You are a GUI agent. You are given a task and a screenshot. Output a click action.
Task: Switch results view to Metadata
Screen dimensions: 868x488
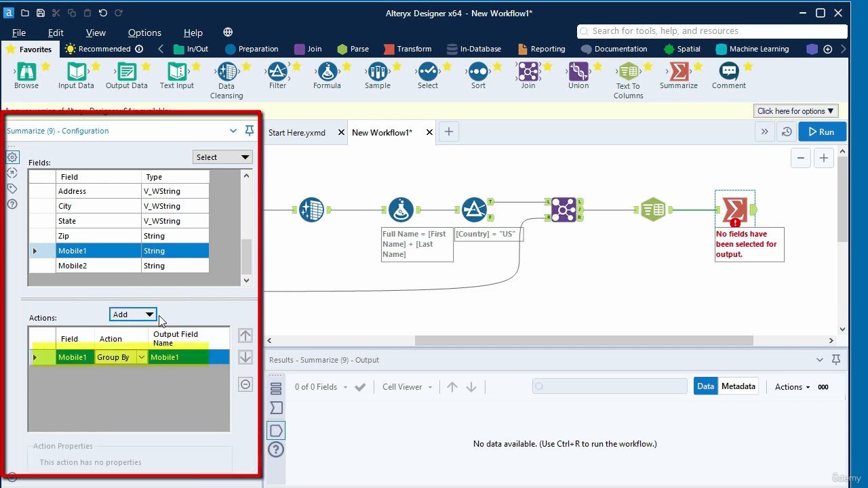[738, 386]
